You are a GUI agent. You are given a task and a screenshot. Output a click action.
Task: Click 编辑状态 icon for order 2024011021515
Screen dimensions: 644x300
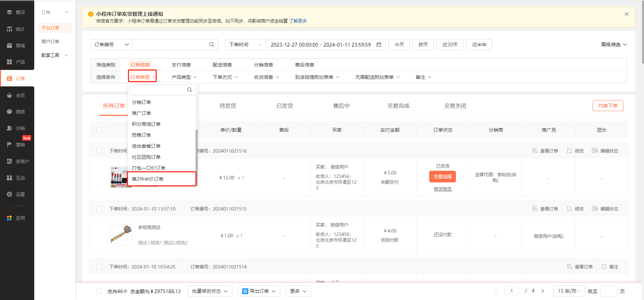tap(595, 209)
